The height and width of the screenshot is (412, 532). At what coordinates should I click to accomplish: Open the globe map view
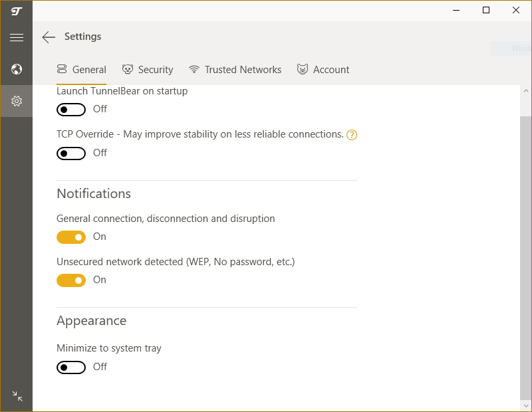[x=16, y=69]
